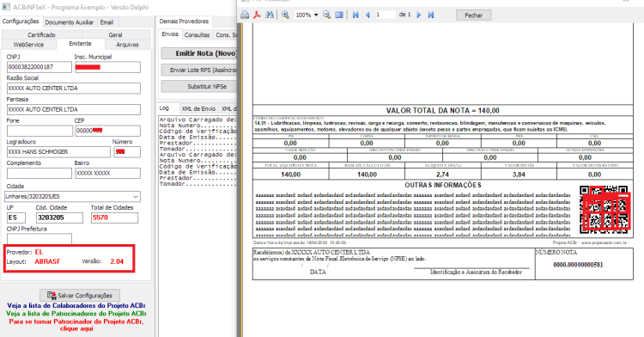The height and width of the screenshot is (337, 644).
Task: Show the XML de Envio tab
Action: [x=199, y=109]
